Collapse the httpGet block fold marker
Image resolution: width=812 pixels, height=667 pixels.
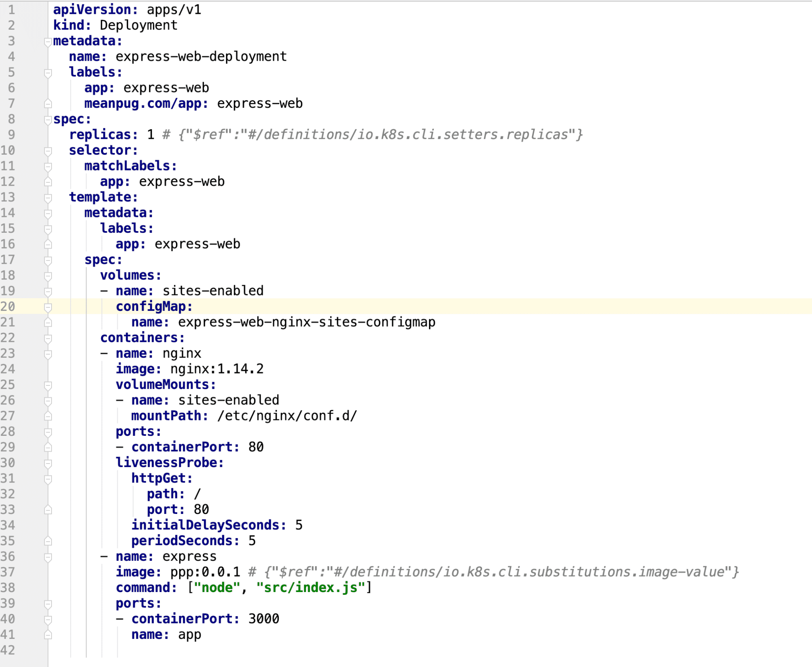tap(48, 479)
